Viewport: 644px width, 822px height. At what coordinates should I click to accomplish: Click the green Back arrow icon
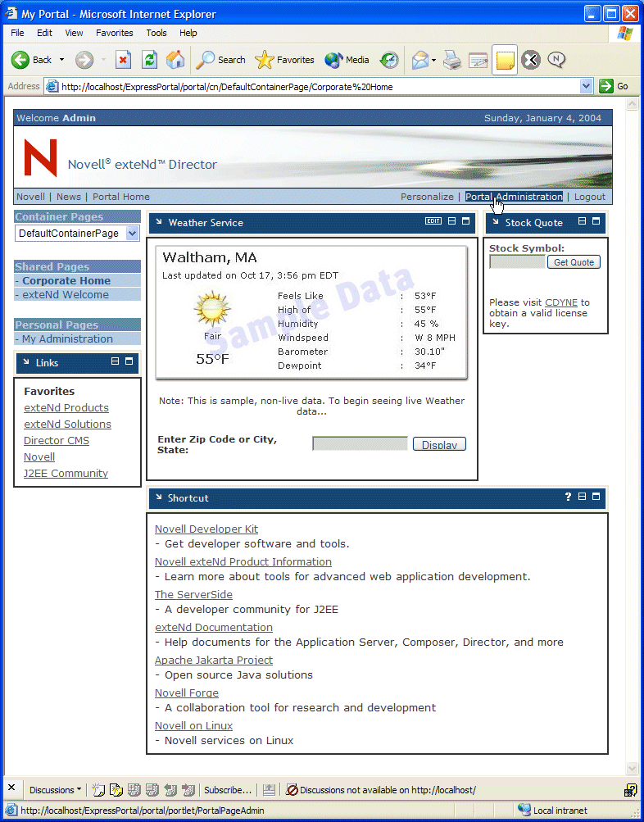[x=20, y=60]
